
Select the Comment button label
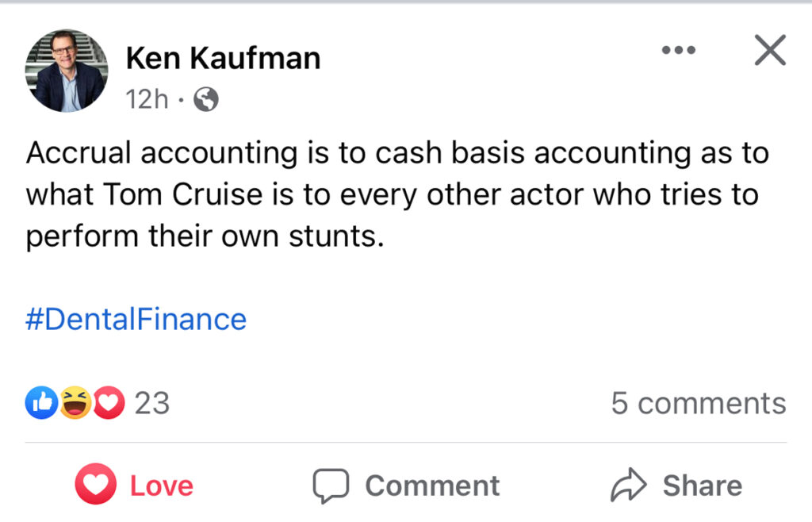click(x=432, y=486)
